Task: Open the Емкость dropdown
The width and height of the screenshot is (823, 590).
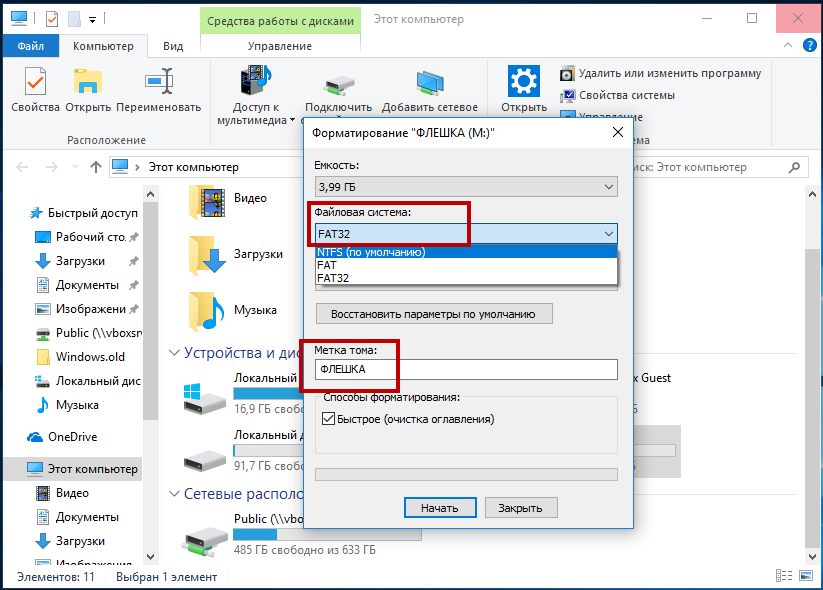Action: point(466,187)
